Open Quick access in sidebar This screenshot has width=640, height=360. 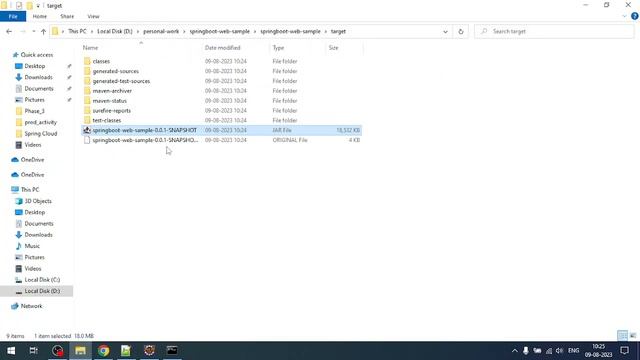coord(36,55)
